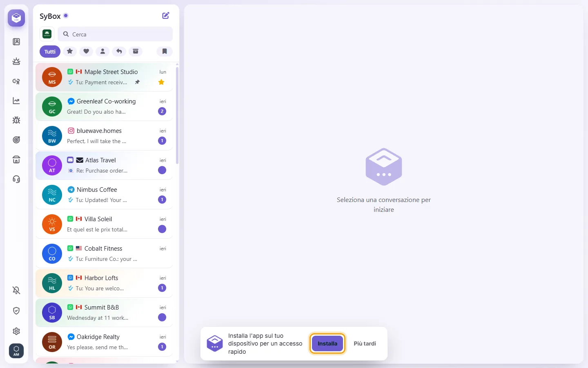Image resolution: width=588 pixels, height=368 pixels.
Task: Filter archived conversations with box icon
Action: click(x=135, y=51)
